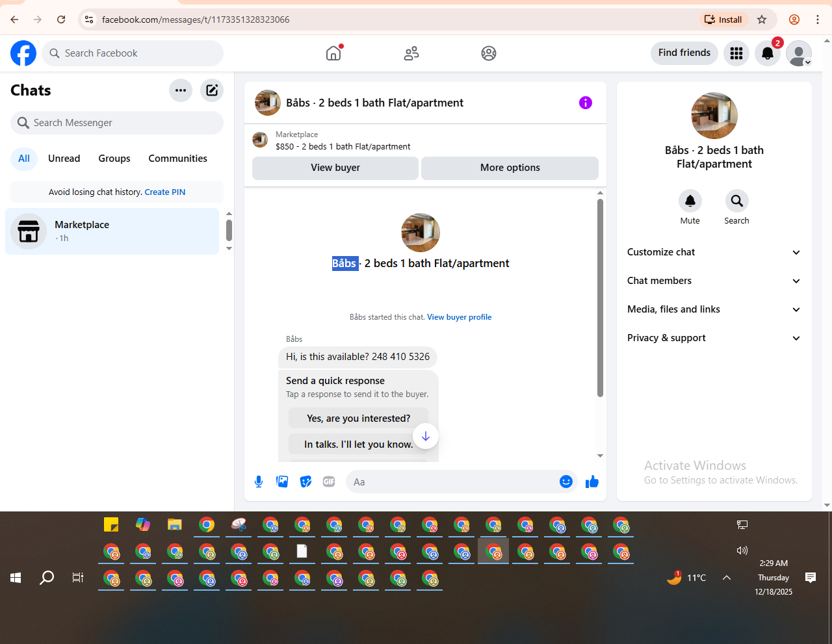The height and width of the screenshot is (644, 832).
Task: Expand the Customize chat section
Action: click(x=714, y=252)
